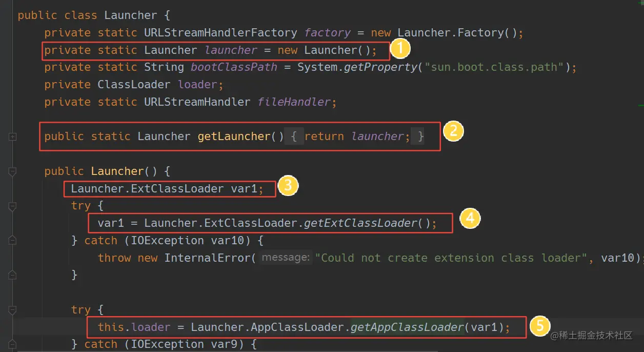Viewport: 644px width, 352px height.
Task: Click the "Could not create extension class loader" string
Action: (451, 258)
